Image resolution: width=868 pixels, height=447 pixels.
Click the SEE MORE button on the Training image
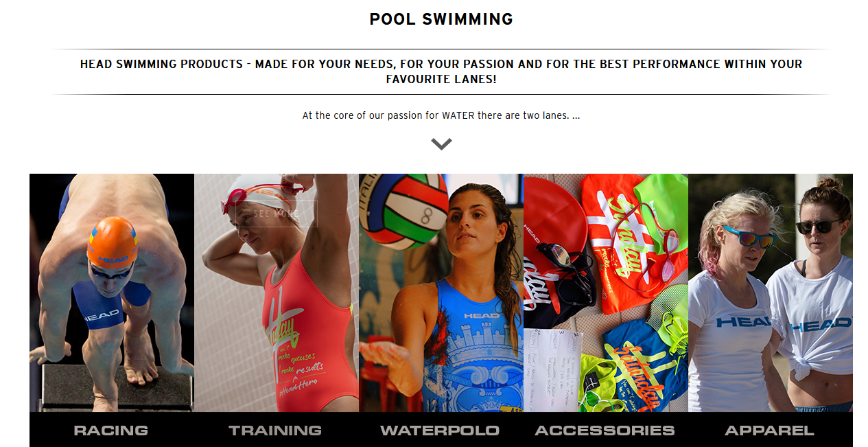point(276,214)
